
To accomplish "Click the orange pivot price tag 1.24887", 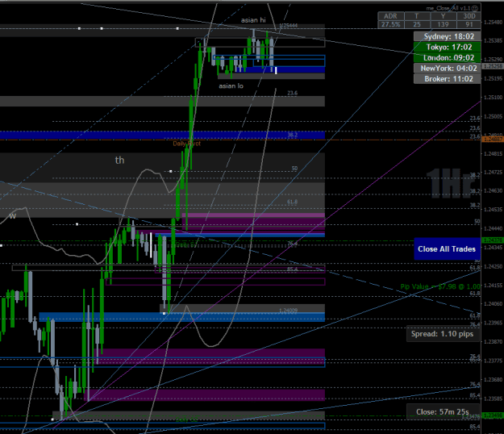I will 493,140.
